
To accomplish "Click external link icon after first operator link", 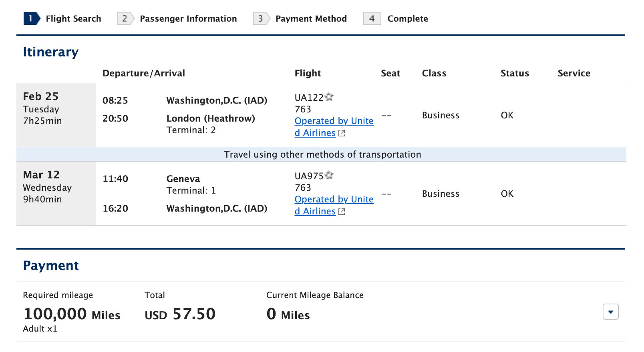I will pos(341,133).
